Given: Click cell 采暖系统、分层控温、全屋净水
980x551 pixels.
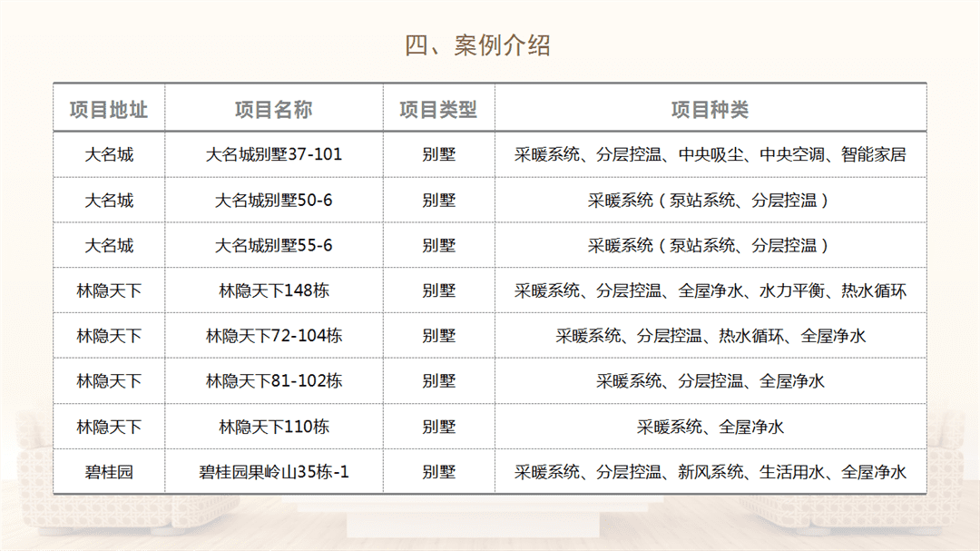Looking at the screenshot, I should (x=710, y=381).
